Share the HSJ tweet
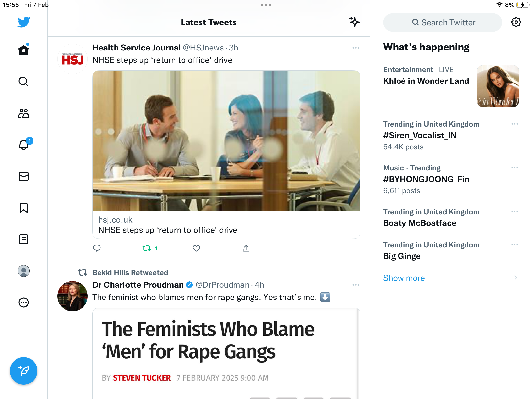Screen dimensions: 532x399 [246, 248]
